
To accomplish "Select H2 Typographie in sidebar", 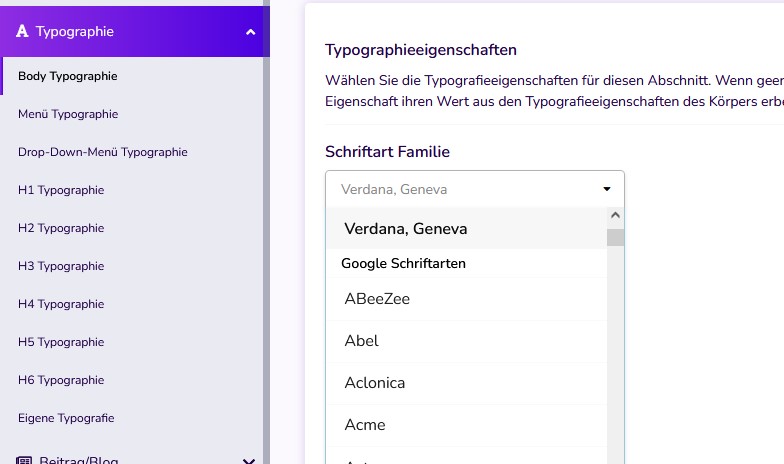I will tap(61, 228).
